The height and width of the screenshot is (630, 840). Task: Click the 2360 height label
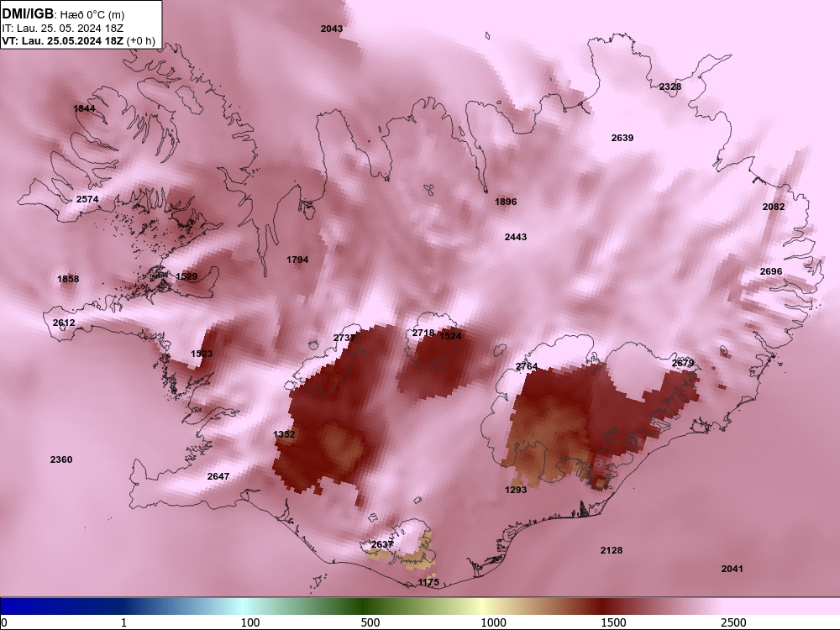click(x=61, y=459)
